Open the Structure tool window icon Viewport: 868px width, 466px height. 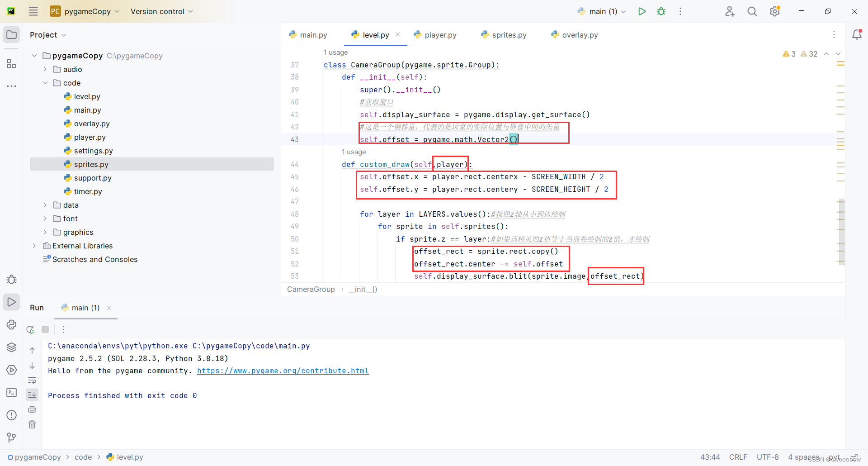12,64
